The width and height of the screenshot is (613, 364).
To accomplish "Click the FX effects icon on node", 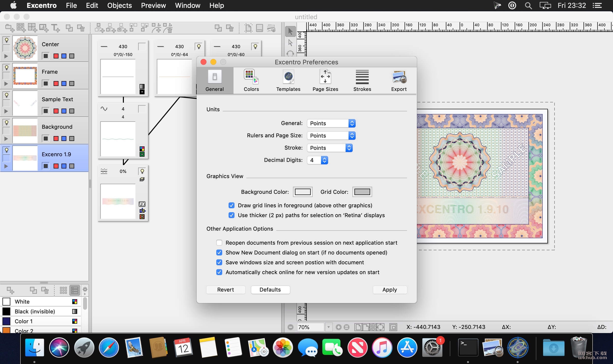I will [x=142, y=204].
